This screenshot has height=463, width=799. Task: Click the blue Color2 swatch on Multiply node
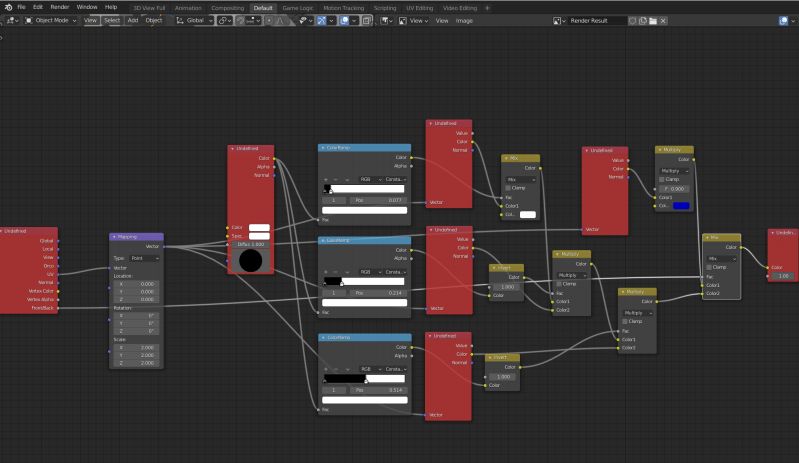[x=681, y=206]
